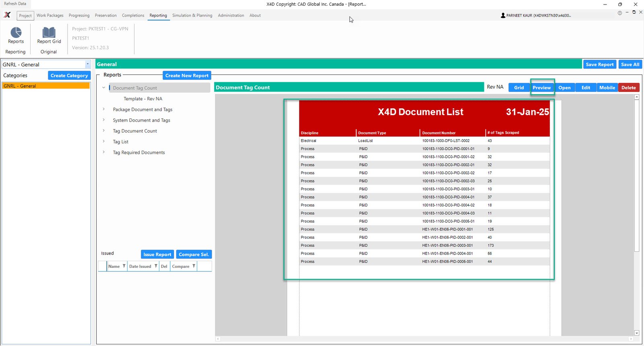Switch to Simulation & Planning tab
This screenshot has height=346, width=644.
[192, 16]
